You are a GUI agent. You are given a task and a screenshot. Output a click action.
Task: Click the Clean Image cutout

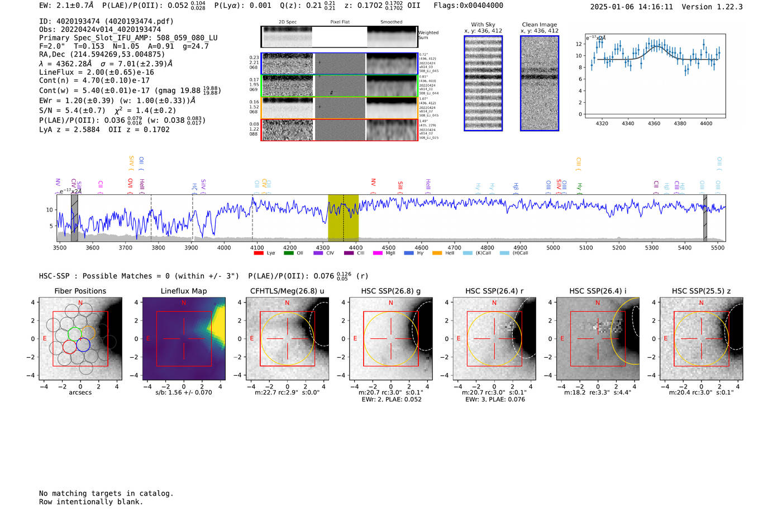[x=540, y=83]
